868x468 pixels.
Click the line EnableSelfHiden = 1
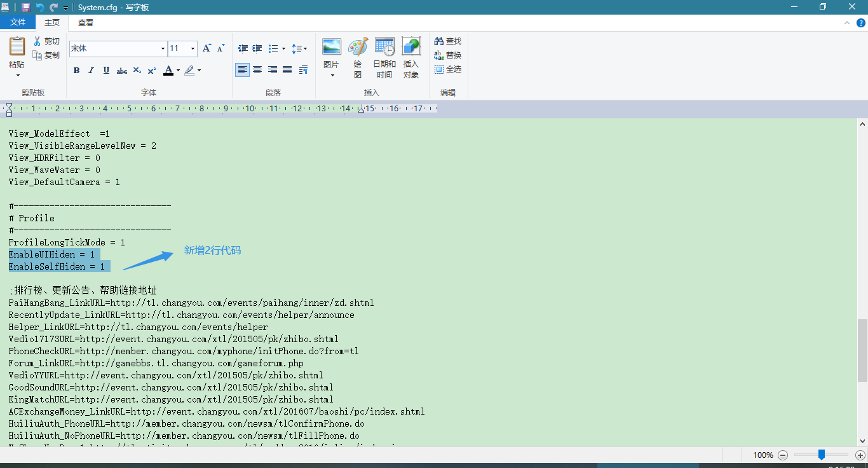[57, 266]
